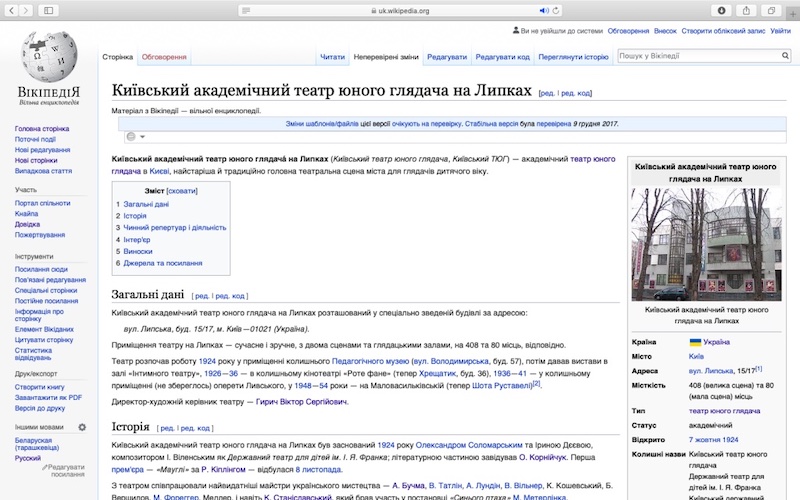Open the 'Редагувати код' tab
Screen dimensions: 800x500
coord(503,57)
